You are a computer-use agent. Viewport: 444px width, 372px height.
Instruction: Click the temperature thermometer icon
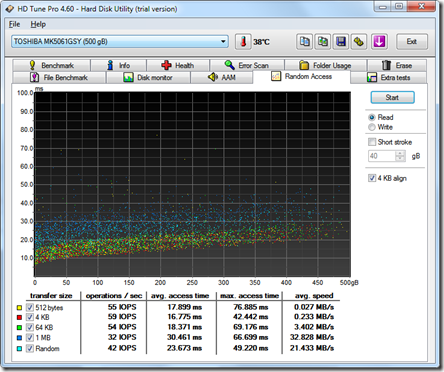coord(243,42)
